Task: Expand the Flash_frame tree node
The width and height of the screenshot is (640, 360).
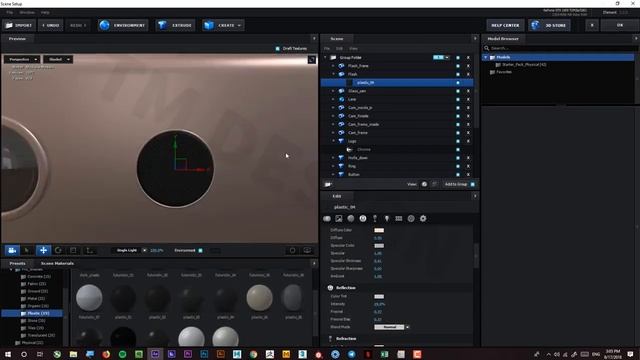Action: coord(333,66)
